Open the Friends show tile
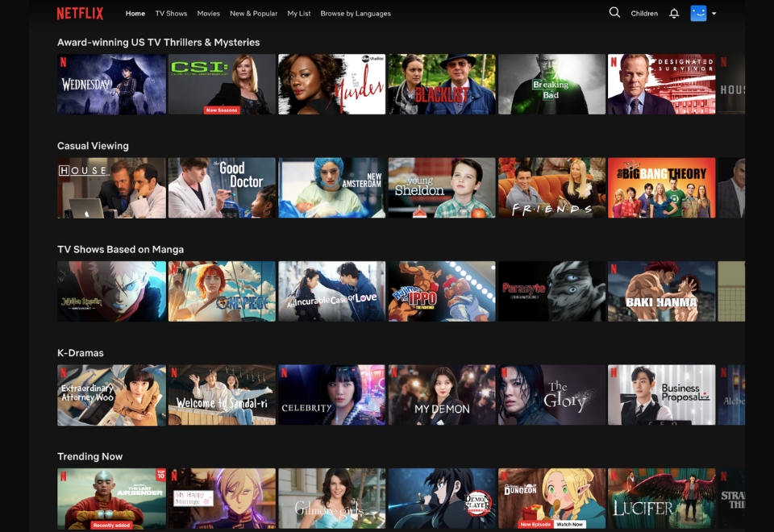The height and width of the screenshot is (532, 774). pos(551,188)
